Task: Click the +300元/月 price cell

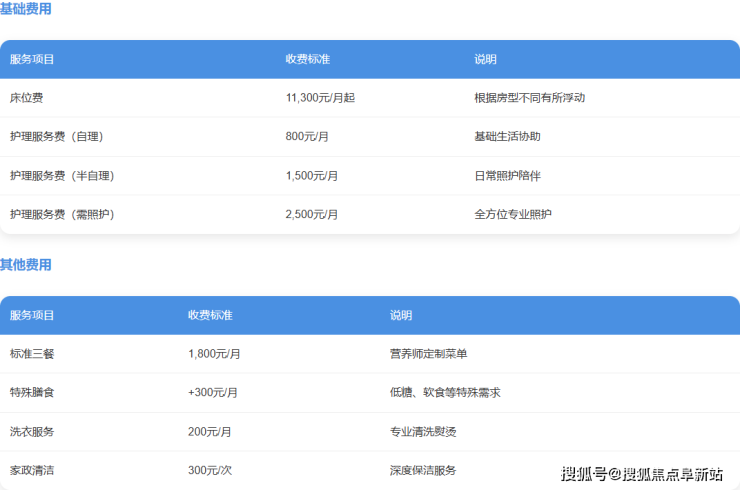Action: (213, 392)
